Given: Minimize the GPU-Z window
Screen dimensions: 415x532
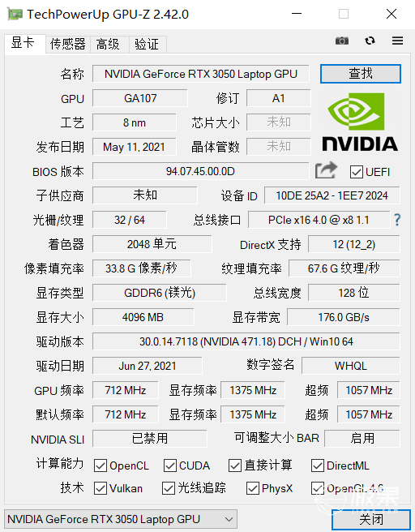Looking at the screenshot, I should (x=297, y=14).
